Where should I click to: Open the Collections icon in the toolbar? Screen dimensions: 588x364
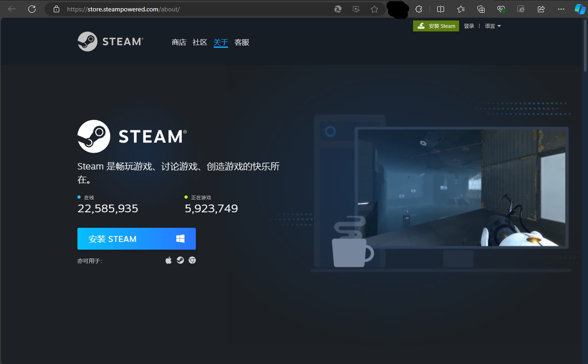481,9
